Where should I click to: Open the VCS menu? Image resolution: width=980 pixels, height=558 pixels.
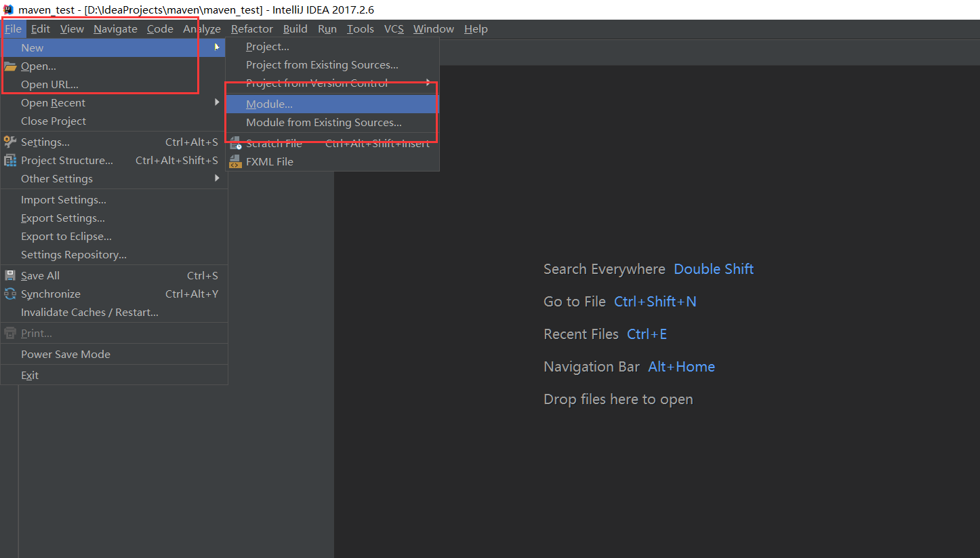tap(394, 28)
